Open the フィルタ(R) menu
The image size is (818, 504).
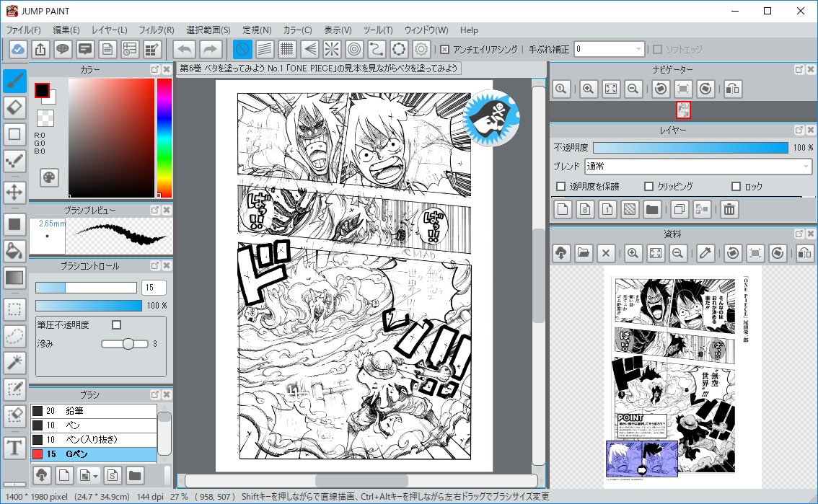157,30
